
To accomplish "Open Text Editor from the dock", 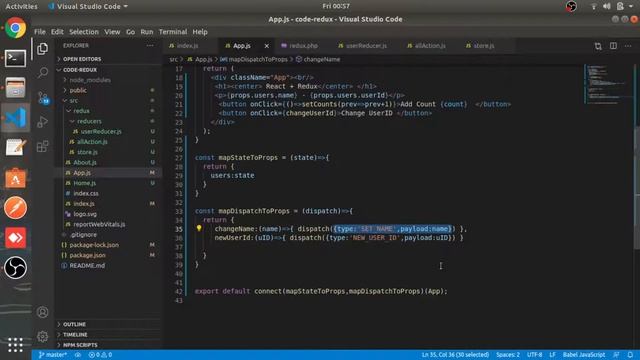I will [16, 148].
